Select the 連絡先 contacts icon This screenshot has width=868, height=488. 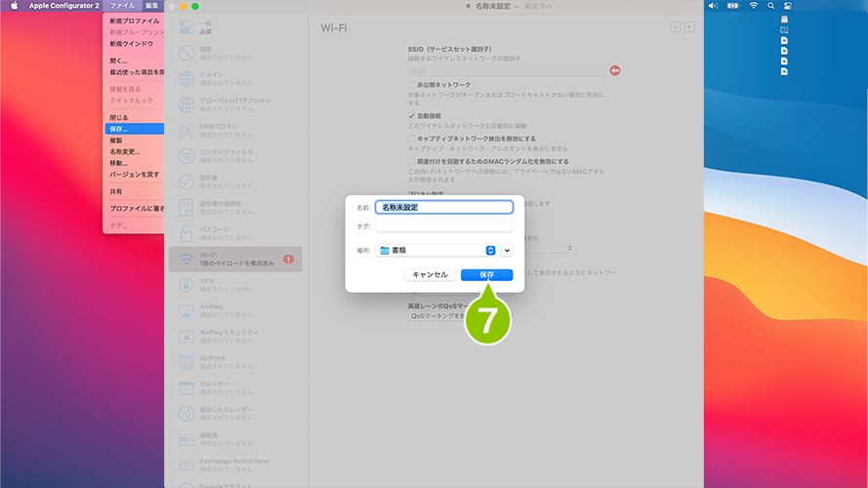186,439
